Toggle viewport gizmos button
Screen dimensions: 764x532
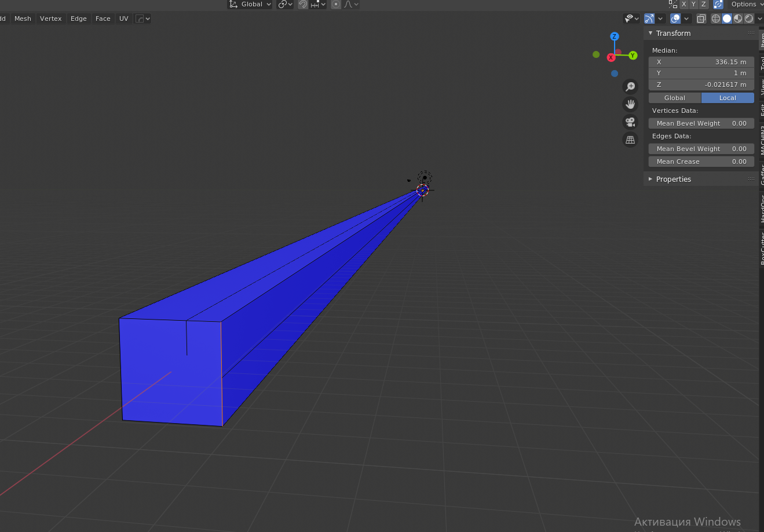pyautogui.click(x=649, y=19)
